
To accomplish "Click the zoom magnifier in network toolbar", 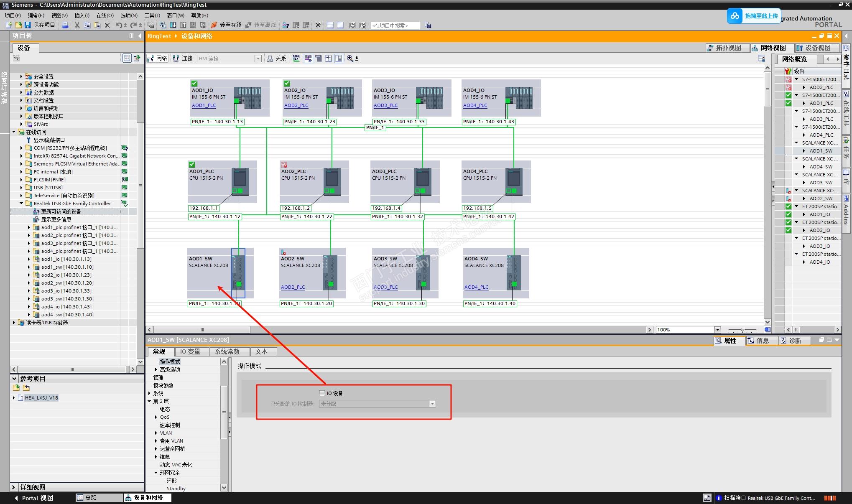I will (350, 59).
